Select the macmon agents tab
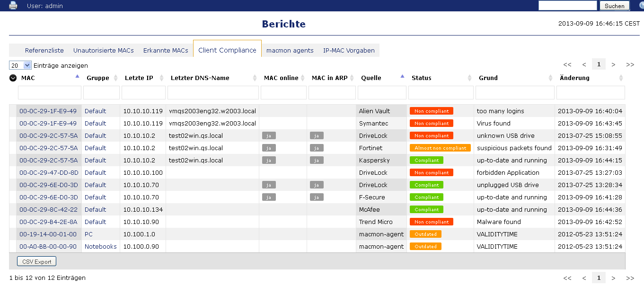Screen dimensions: 644x296 pos(290,50)
